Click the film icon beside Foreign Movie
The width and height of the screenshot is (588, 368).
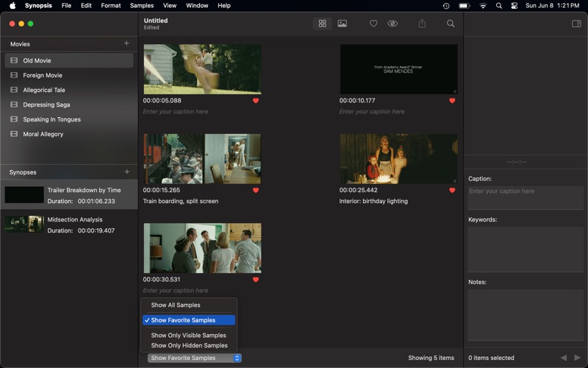tap(14, 75)
